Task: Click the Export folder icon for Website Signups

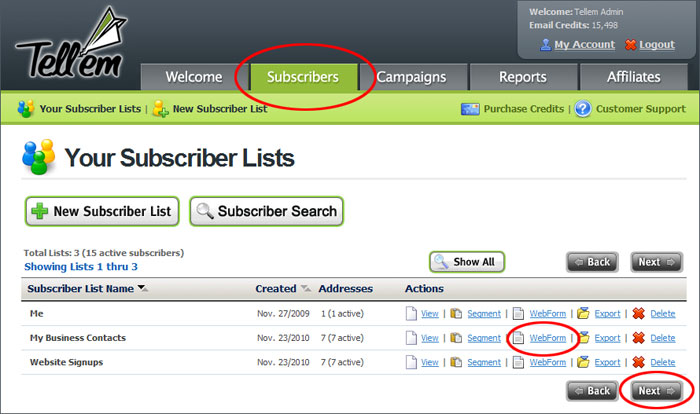Action: pyautogui.click(x=583, y=362)
